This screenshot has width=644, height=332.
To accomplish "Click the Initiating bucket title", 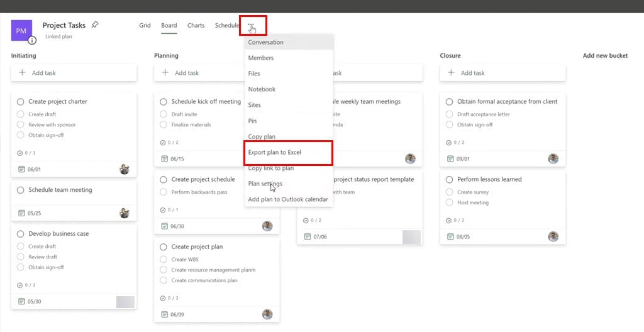I will [23, 55].
